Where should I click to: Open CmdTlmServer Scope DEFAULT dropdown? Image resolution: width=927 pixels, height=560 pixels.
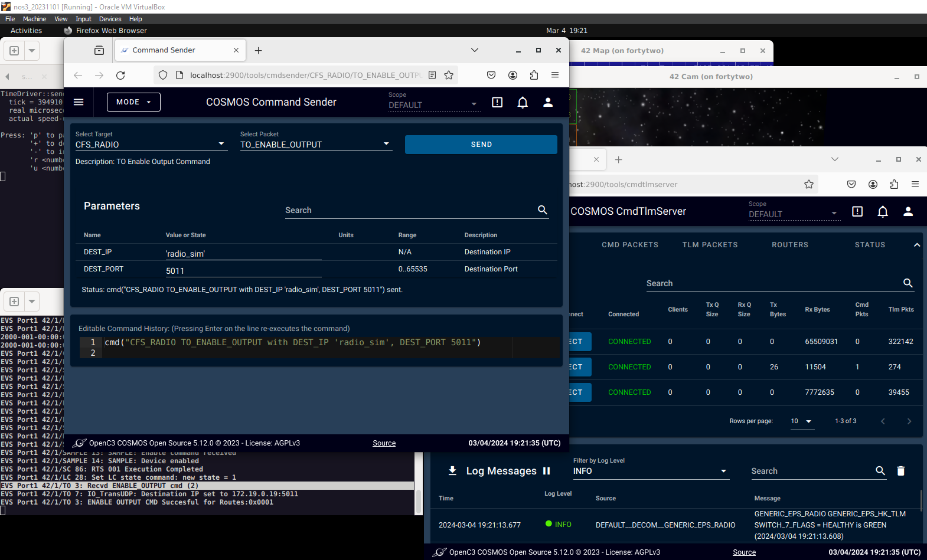coord(794,214)
